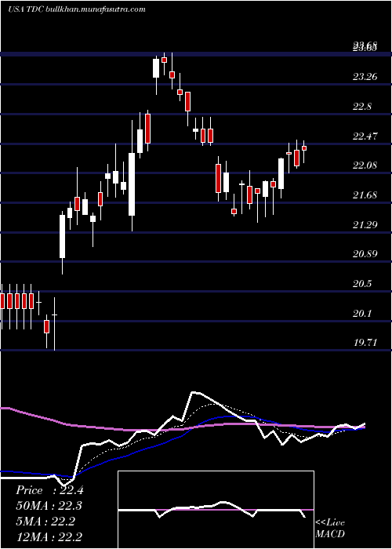The height and width of the screenshot is (549, 392).
Task: Click the 20.5 price axis label
Action: point(362,284)
